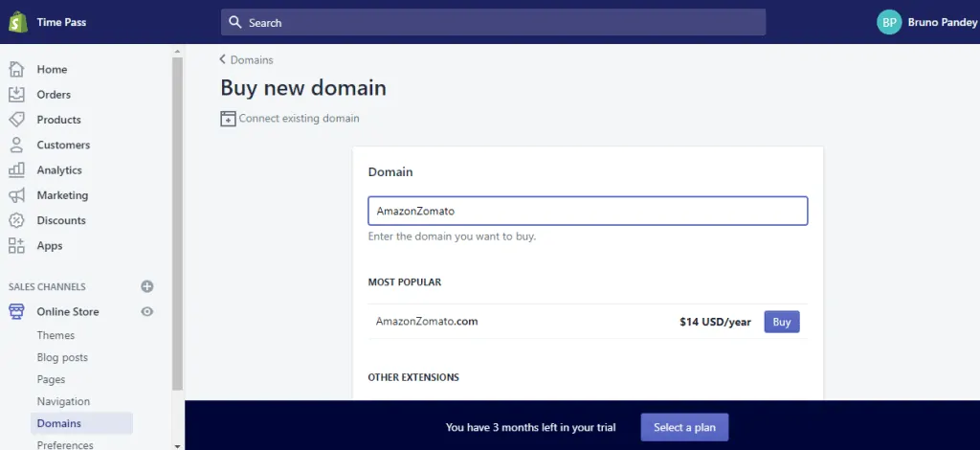The image size is (980, 450).
Task: Click the domain name input field
Action: (x=588, y=211)
